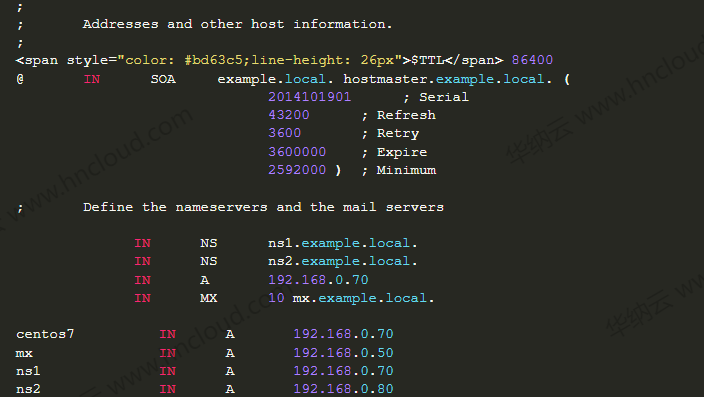The width and height of the screenshot is (704, 397).
Task: Click the serial number 2014101901
Action: point(309,97)
